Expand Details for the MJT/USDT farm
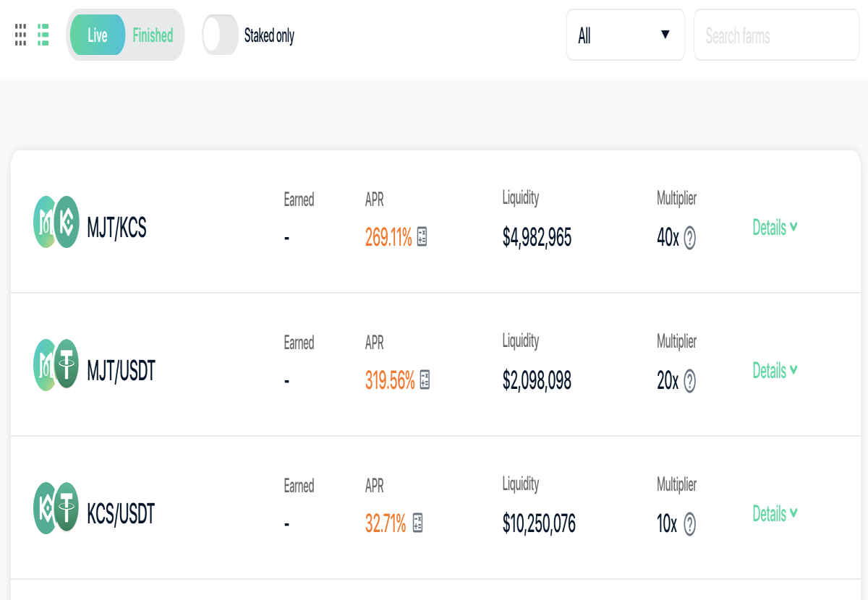The image size is (868, 600). pyautogui.click(x=775, y=371)
